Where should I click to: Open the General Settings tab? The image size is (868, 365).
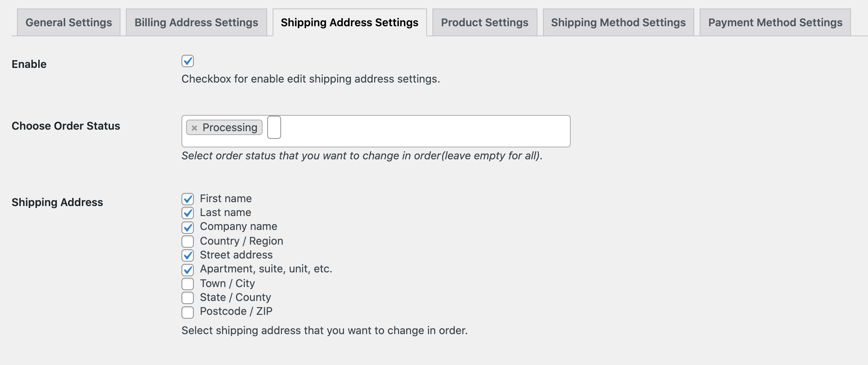click(x=69, y=22)
